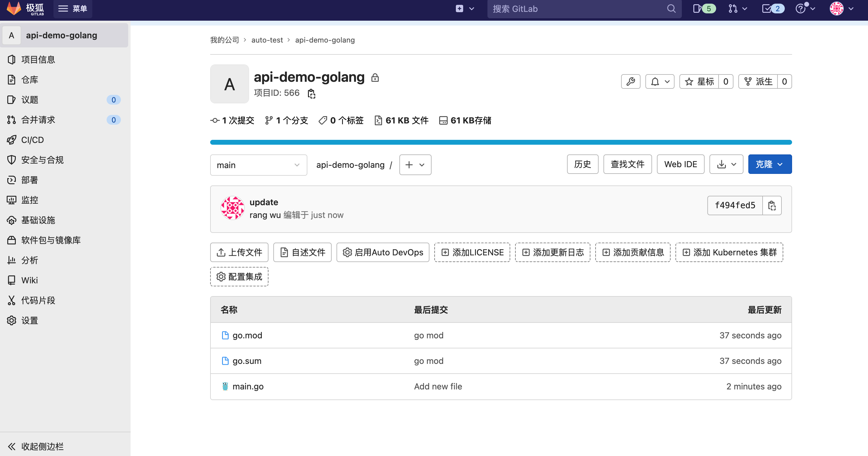
Task: Open the notification bell dropdown
Action: [x=659, y=81]
